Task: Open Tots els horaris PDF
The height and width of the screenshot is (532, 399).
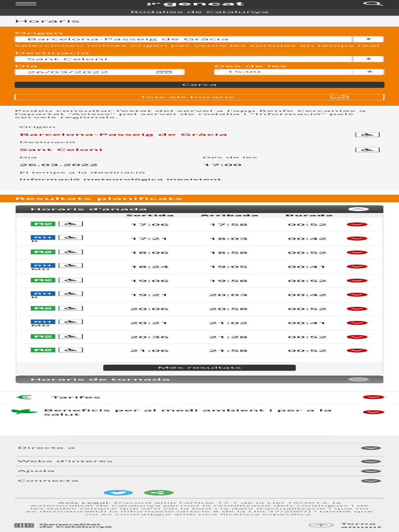Action: (x=199, y=97)
